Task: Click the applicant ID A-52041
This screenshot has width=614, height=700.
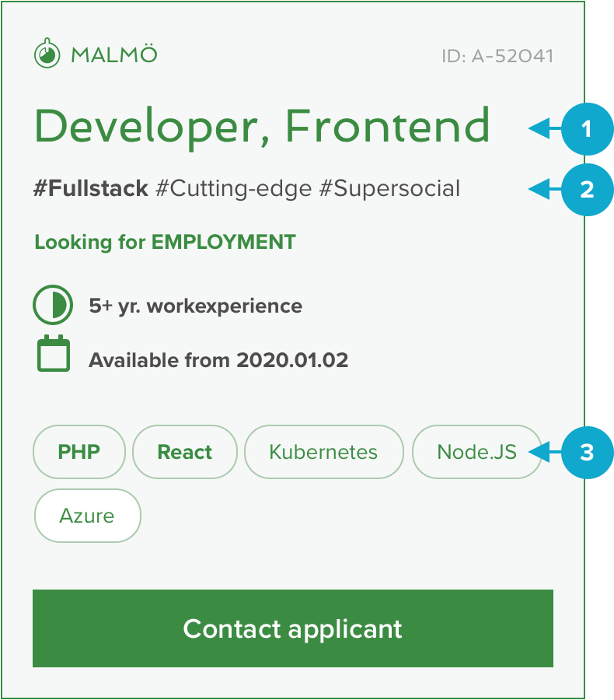Action: click(x=498, y=56)
